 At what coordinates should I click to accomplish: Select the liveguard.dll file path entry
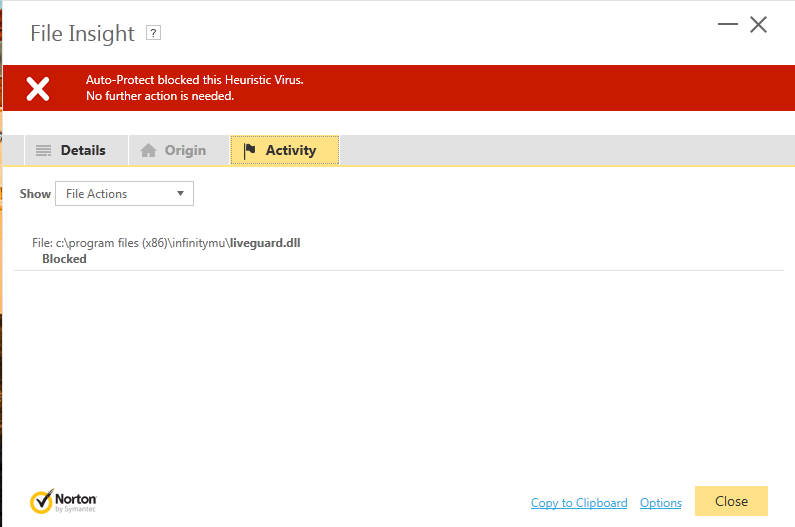pos(166,243)
